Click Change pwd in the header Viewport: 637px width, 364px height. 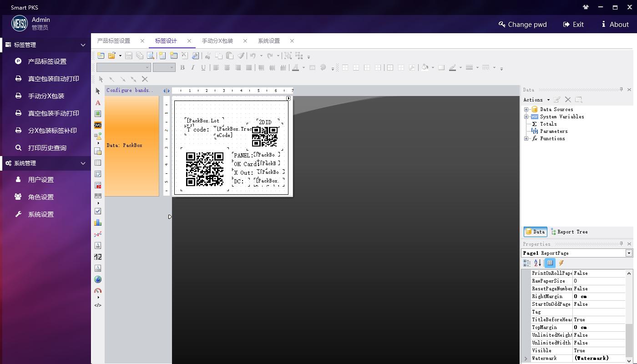click(x=522, y=25)
